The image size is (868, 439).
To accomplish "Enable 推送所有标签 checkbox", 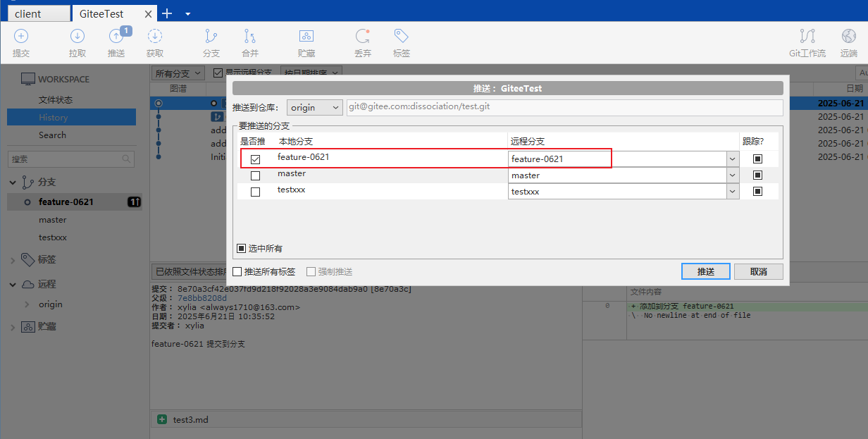I will pyautogui.click(x=237, y=272).
